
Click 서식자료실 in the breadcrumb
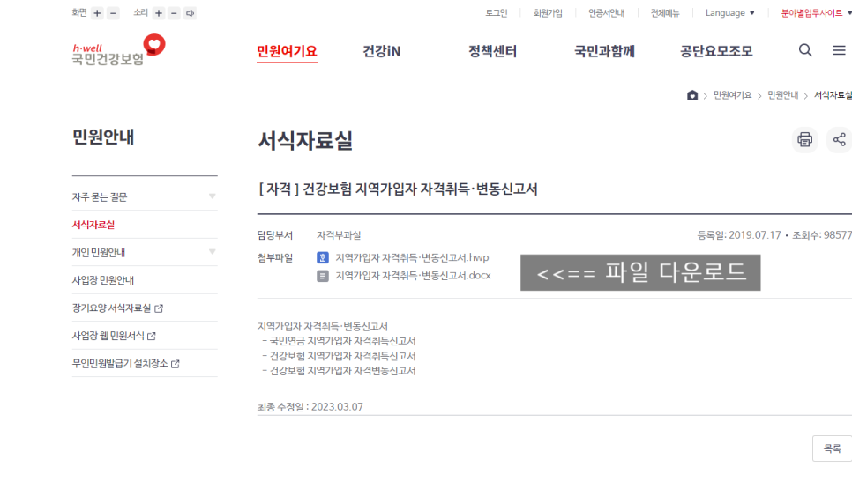tap(833, 95)
